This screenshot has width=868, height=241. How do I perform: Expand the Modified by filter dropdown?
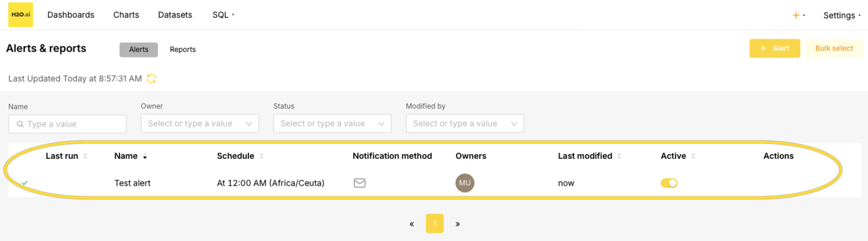tap(464, 123)
